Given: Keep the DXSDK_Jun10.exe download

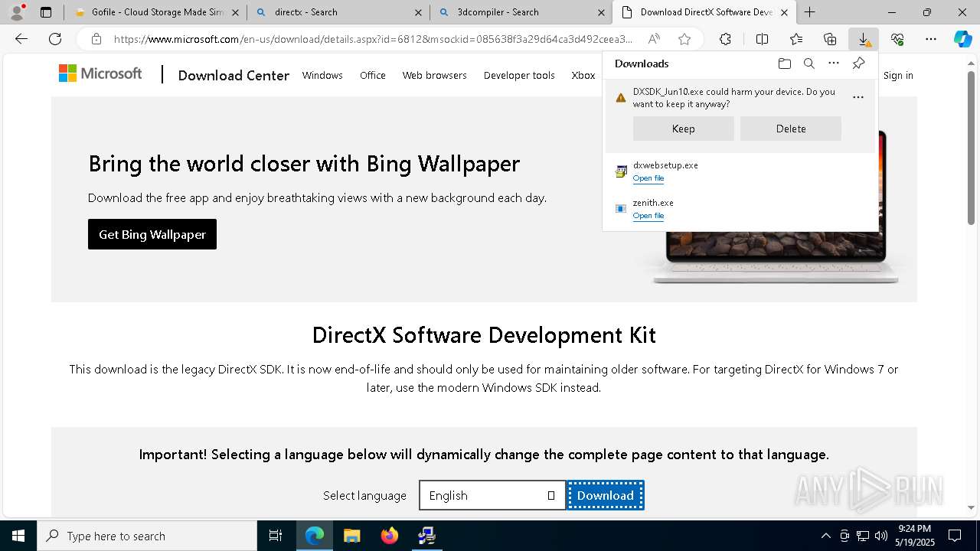Looking at the screenshot, I should (684, 129).
